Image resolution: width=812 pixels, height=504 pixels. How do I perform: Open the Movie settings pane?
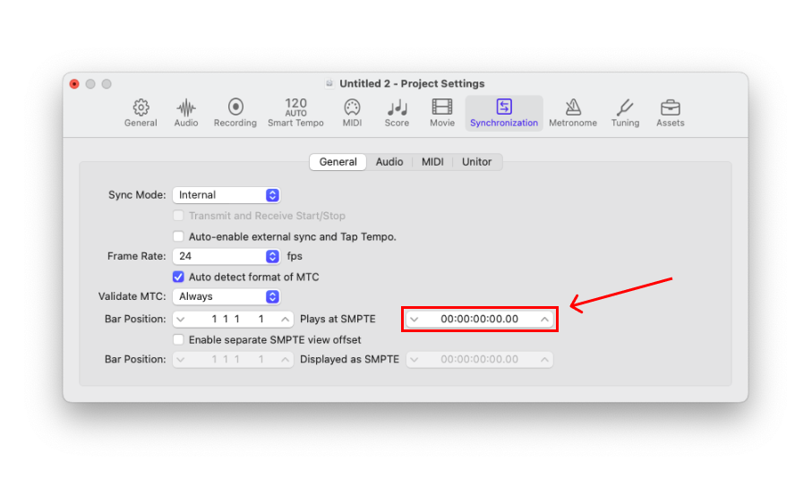tap(442, 113)
